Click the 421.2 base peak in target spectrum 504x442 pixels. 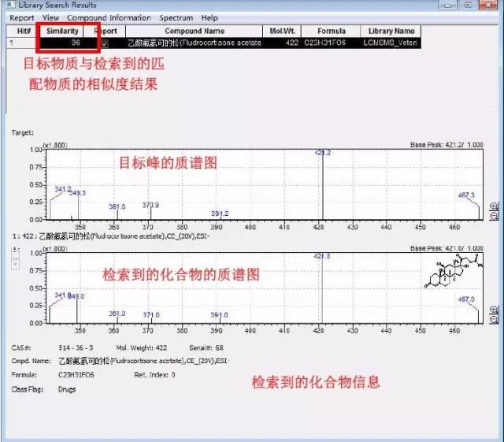pyautogui.click(x=322, y=185)
